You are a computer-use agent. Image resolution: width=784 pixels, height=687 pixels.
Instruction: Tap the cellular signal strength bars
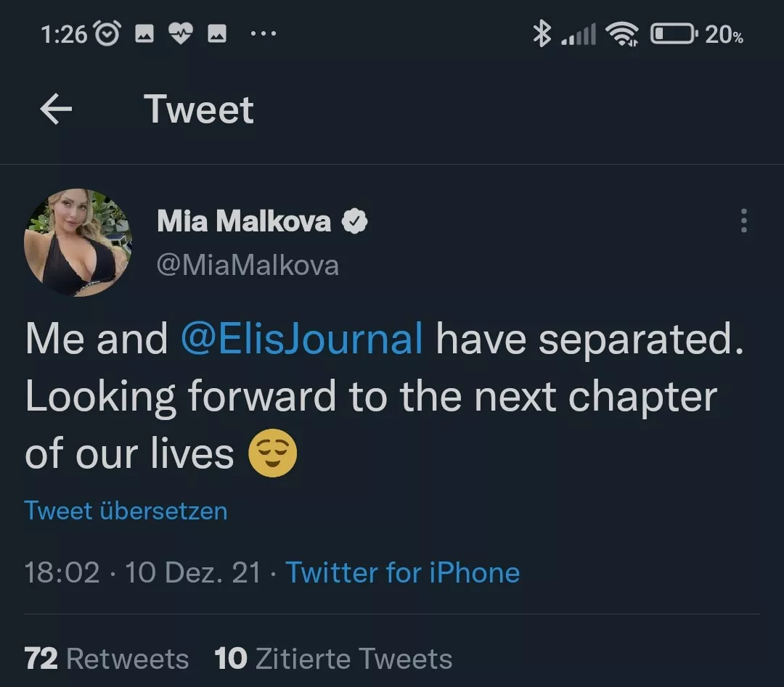click(x=579, y=33)
